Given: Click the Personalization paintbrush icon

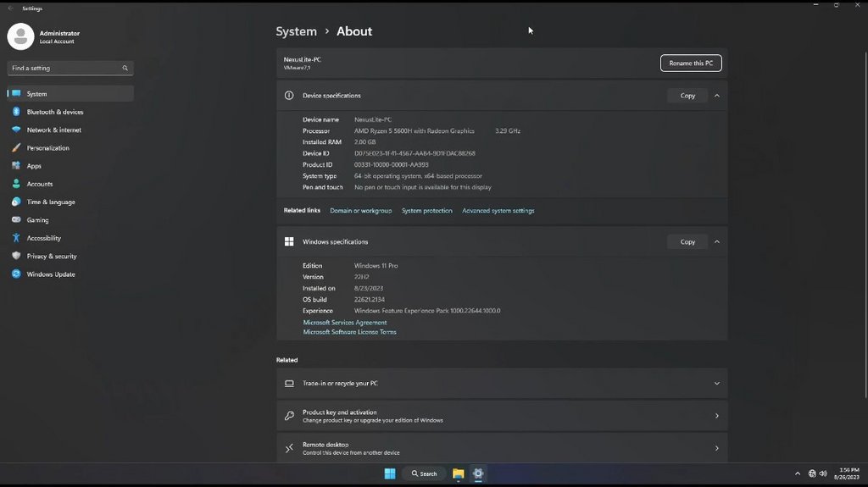Looking at the screenshot, I should coord(16,147).
